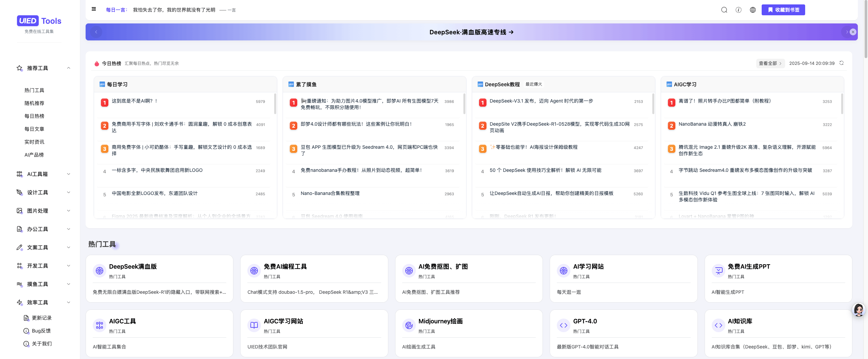Click the star icon beside 推荐工具
This screenshot has height=359, width=868.
point(19,68)
